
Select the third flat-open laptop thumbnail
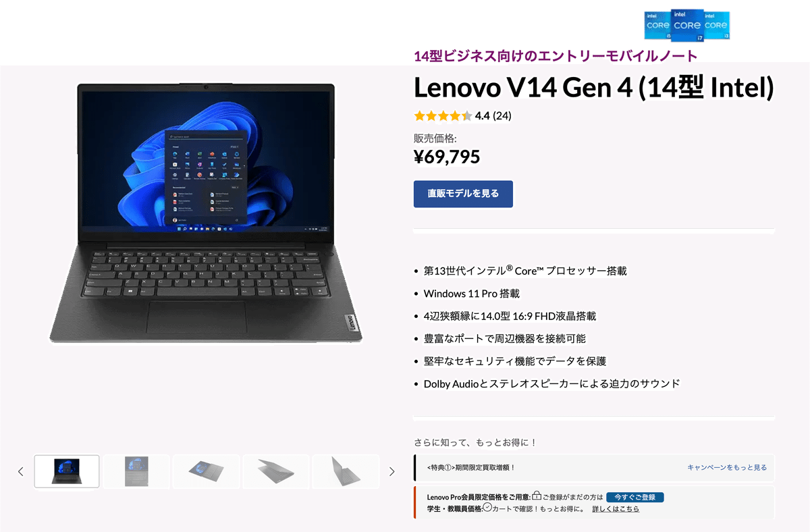click(206, 471)
